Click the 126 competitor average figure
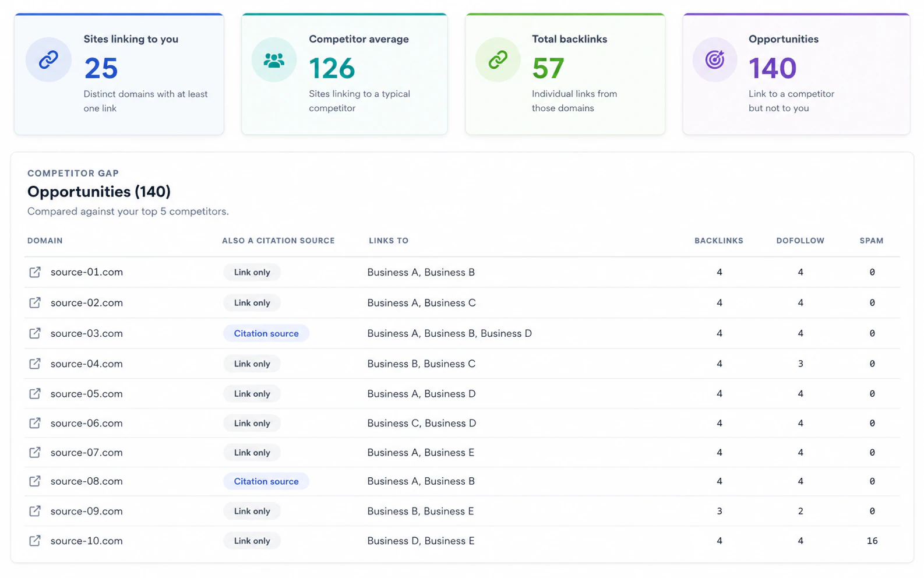Image resolution: width=924 pixels, height=578 pixels. (332, 68)
